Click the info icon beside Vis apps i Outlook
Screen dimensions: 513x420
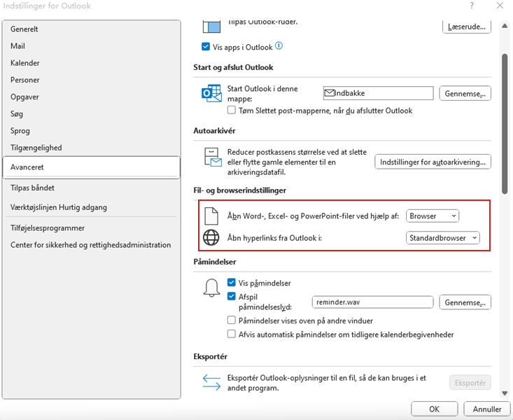pos(279,45)
